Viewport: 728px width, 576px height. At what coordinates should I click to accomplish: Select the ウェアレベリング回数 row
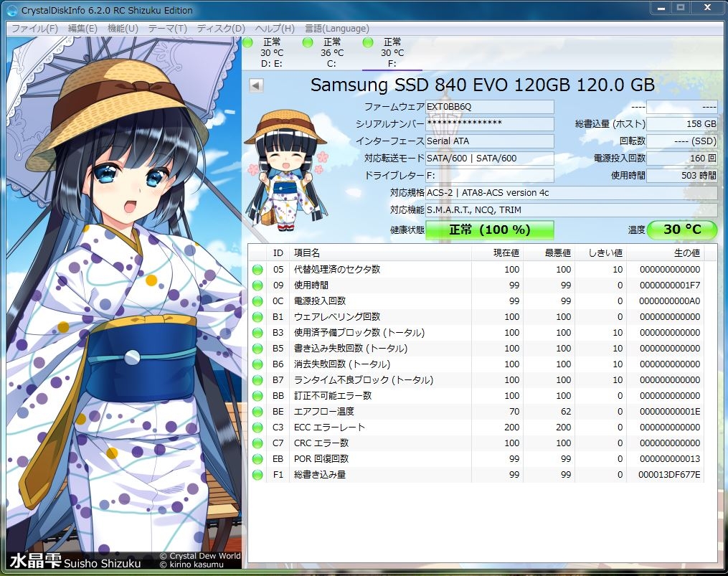(x=476, y=317)
